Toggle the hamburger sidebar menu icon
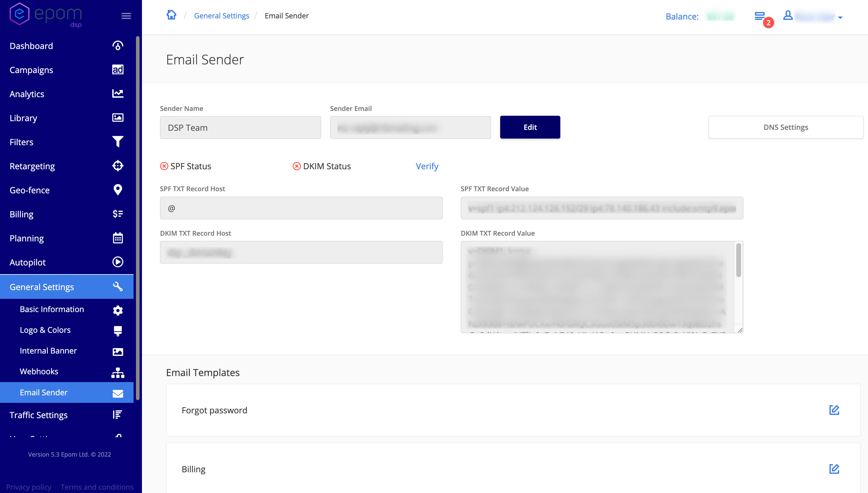868x493 pixels. [x=126, y=16]
